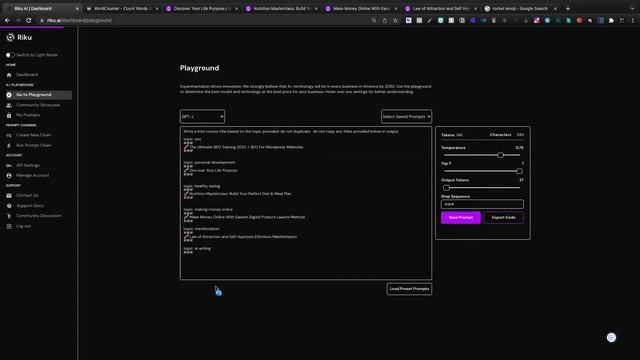This screenshot has height=360, width=640.
Task: Open Support Docs icon
Action: click(x=9, y=206)
